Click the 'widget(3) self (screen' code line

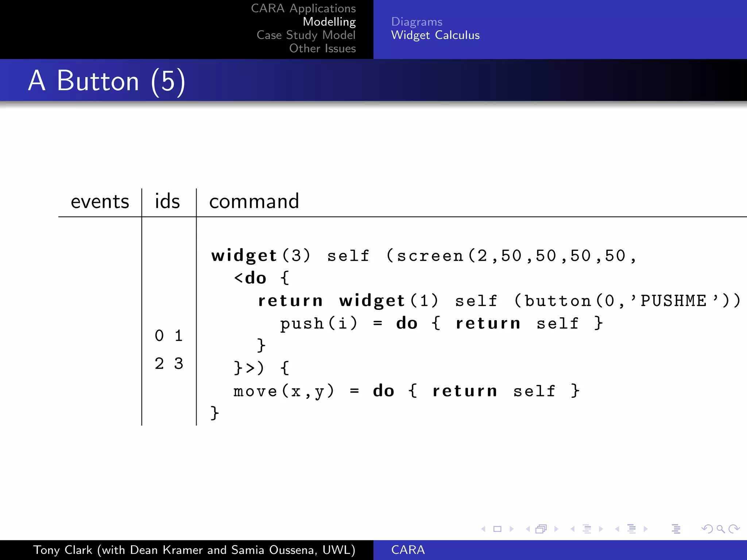[x=424, y=256]
